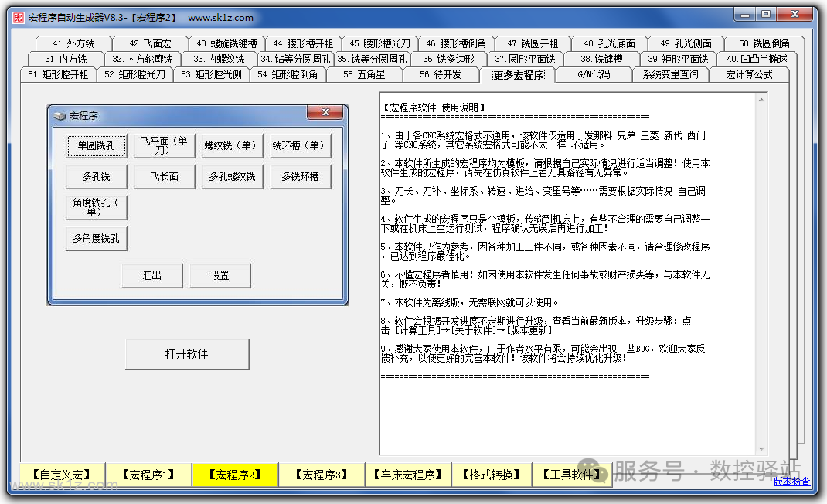Select tab 36. 铣多边形
The height and width of the screenshot is (504, 827).
pos(448,59)
